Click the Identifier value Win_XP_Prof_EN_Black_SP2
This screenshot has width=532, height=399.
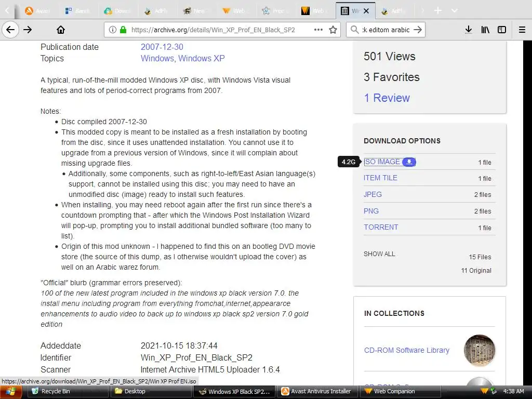[196, 357]
